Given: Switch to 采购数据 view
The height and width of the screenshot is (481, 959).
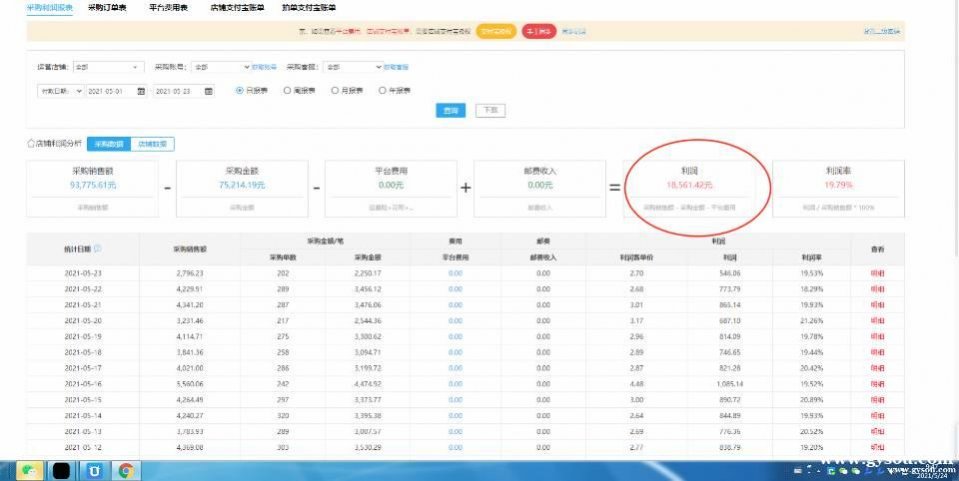Looking at the screenshot, I should [x=109, y=144].
